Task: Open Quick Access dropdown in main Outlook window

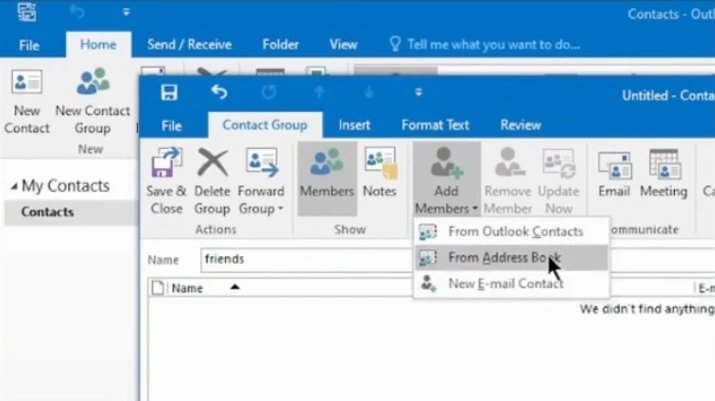Action: [x=126, y=12]
